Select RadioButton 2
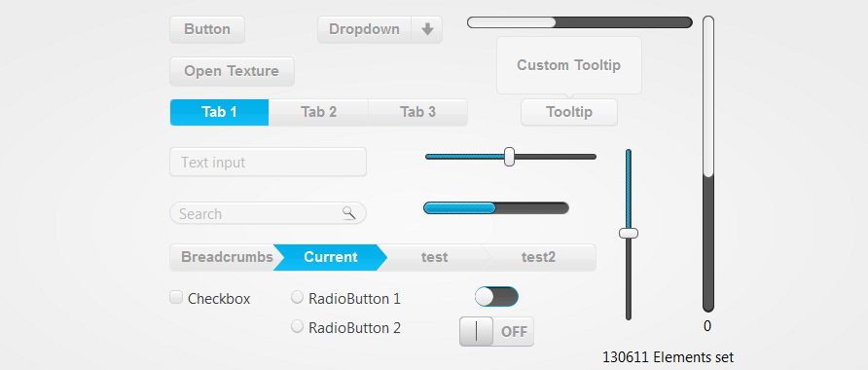This screenshot has width=868, height=370. click(x=297, y=327)
